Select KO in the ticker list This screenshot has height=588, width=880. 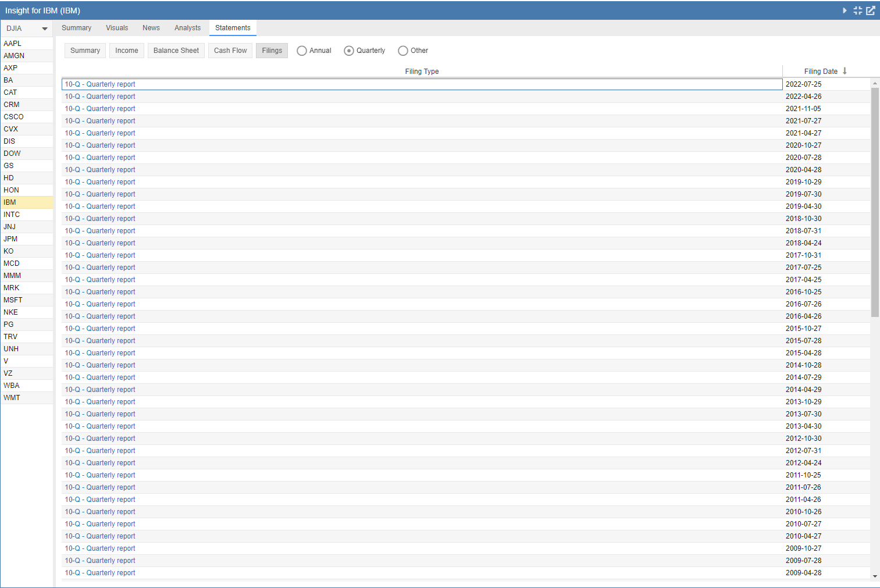(27, 251)
